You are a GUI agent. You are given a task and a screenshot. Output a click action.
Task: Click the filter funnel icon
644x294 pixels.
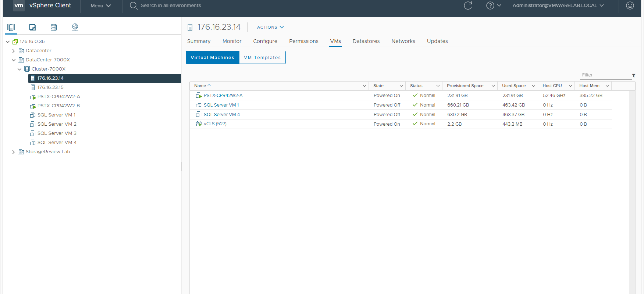634,75
